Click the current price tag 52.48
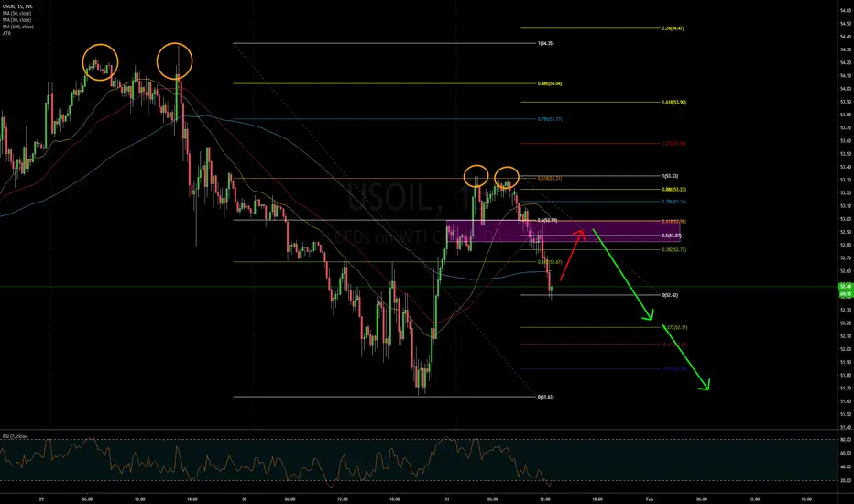Image resolution: width=854 pixels, height=504 pixels. pyautogui.click(x=846, y=286)
